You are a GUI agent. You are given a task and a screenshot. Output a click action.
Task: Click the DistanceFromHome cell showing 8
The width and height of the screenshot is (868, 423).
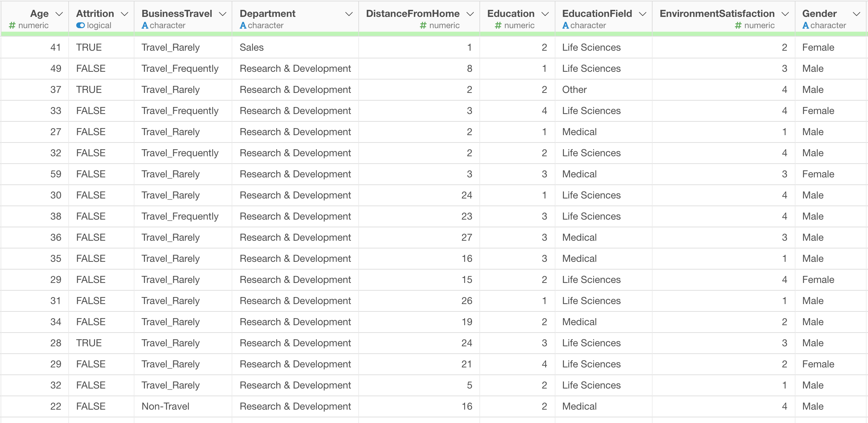tap(419, 69)
